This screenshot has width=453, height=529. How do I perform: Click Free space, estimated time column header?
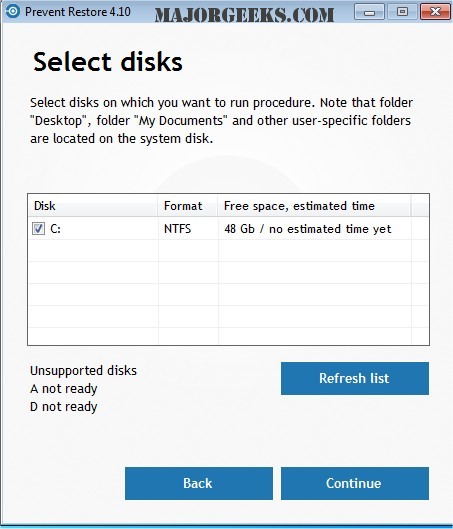pos(314,205)
